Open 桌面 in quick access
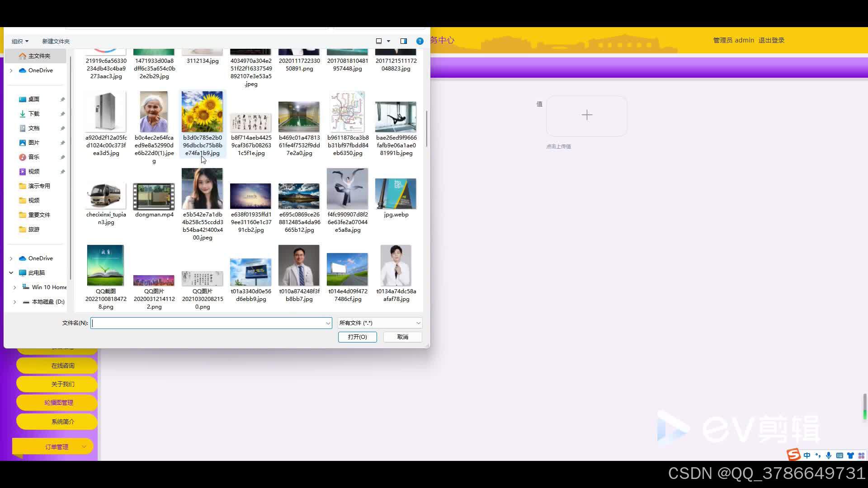Screen dimensions: 868x488 tap(34, 99)
